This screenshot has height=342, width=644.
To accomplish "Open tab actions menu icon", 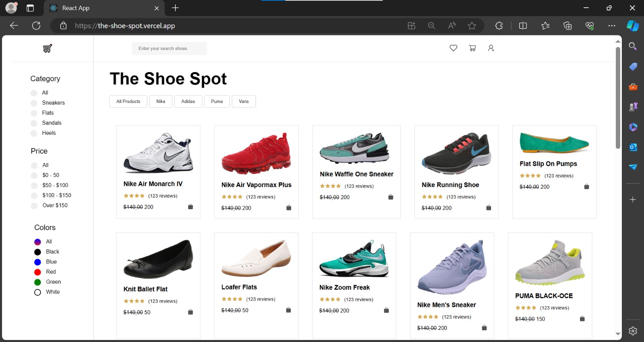I will tap(30, 8).
